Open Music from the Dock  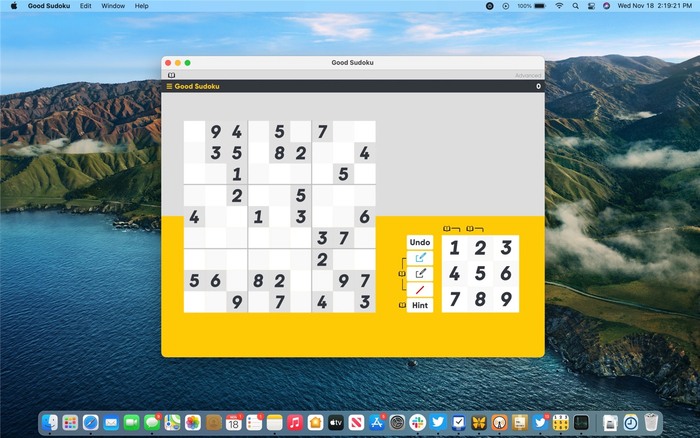click(x=295, y=422)
